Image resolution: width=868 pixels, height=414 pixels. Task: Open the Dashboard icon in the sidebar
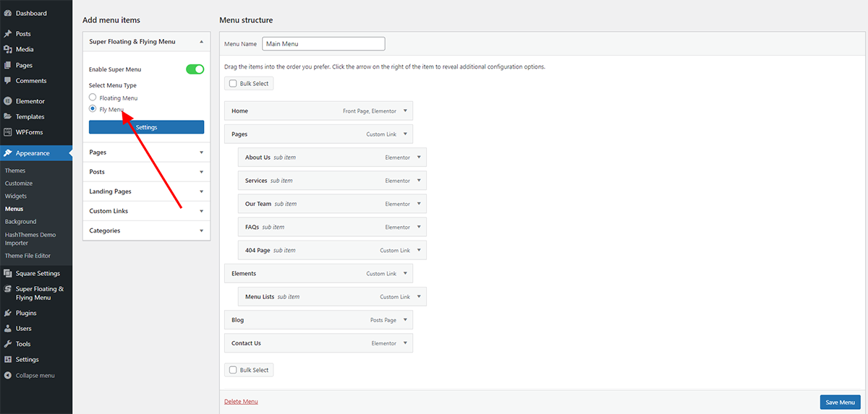coord(8,13)
